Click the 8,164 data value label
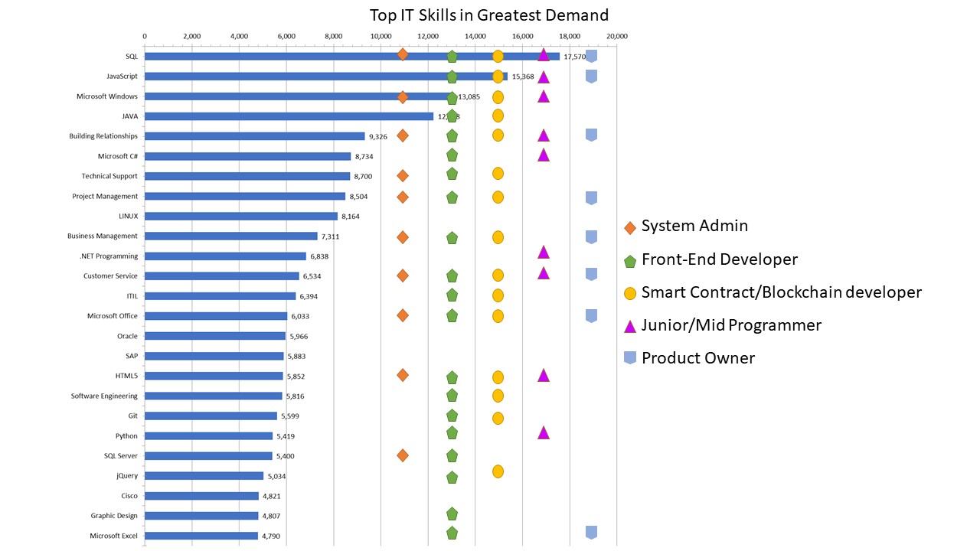This screenshot has height=551, width=980. 351,217
